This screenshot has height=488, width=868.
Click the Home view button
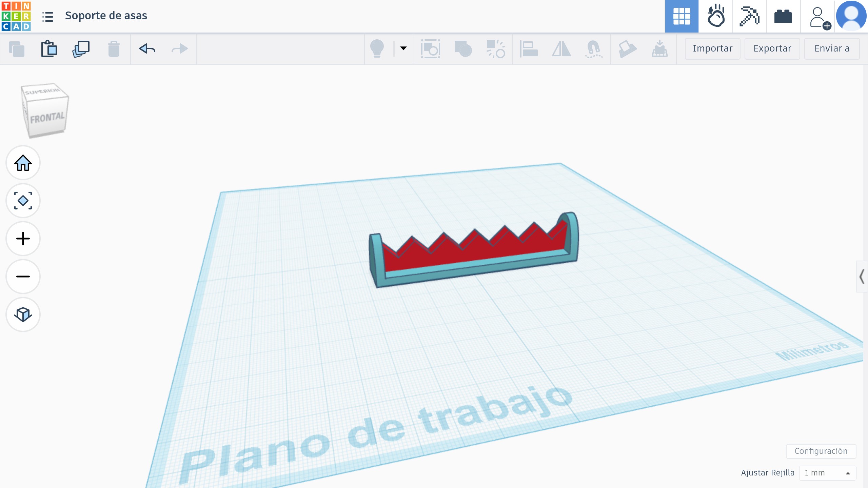[x=23, y=163]
